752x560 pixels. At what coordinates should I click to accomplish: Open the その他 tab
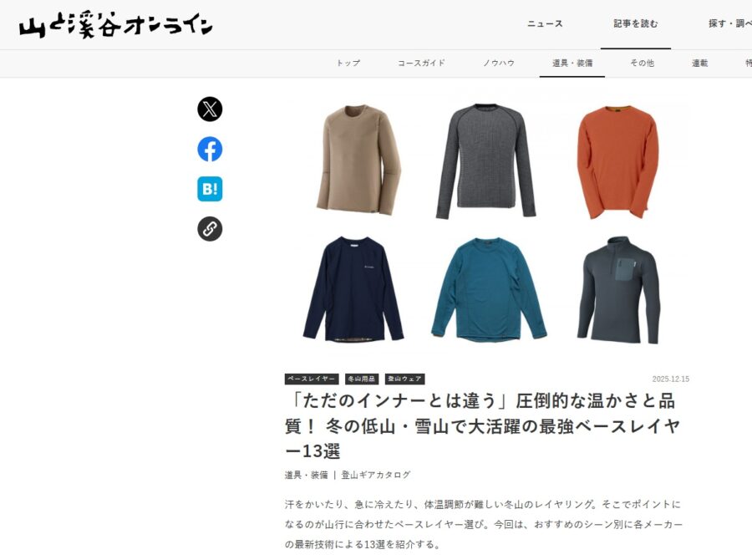[x=642, y=63]
